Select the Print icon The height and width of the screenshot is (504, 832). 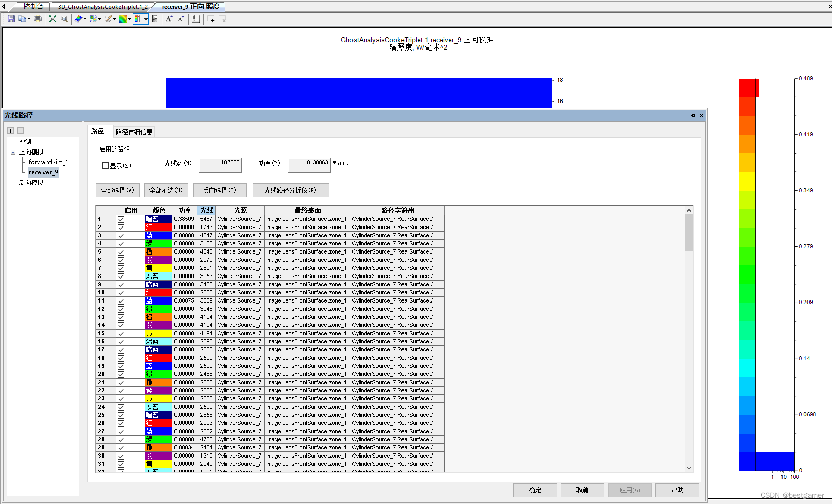tap(38, 19)
